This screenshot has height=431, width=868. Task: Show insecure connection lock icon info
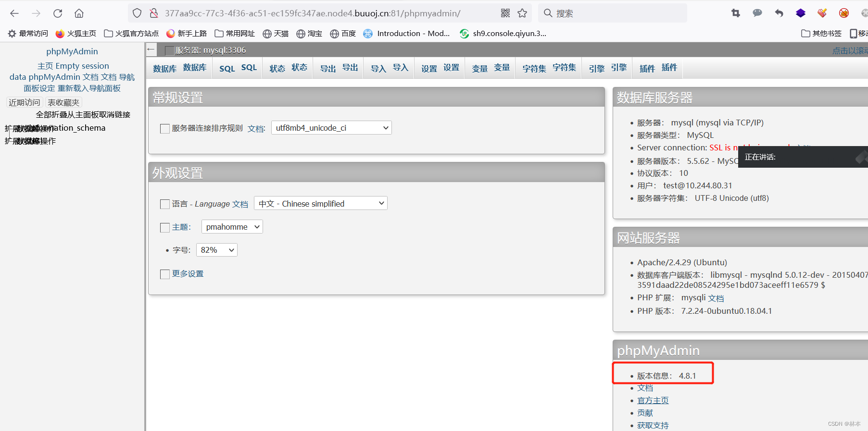pos(154,13)
